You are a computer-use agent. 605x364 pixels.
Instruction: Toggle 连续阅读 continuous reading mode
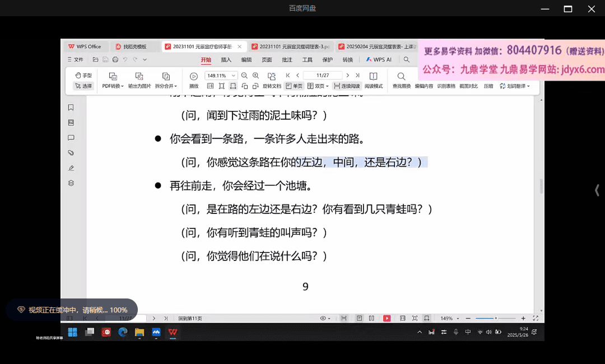347,86
